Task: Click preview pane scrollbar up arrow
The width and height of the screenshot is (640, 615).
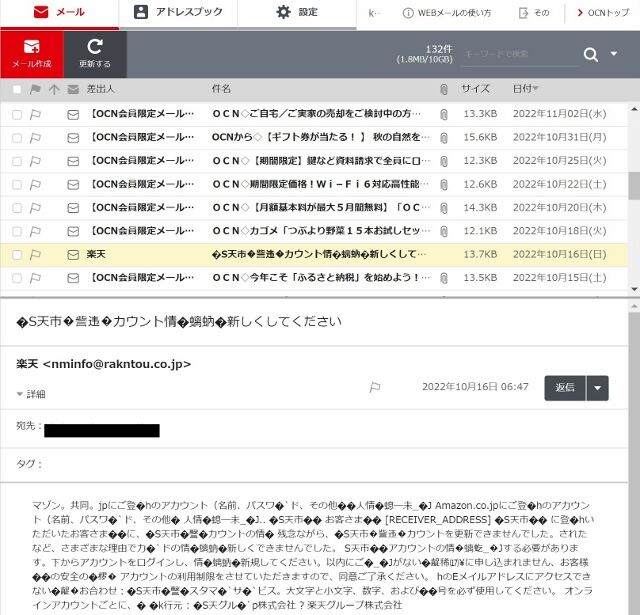Action: 634,306
